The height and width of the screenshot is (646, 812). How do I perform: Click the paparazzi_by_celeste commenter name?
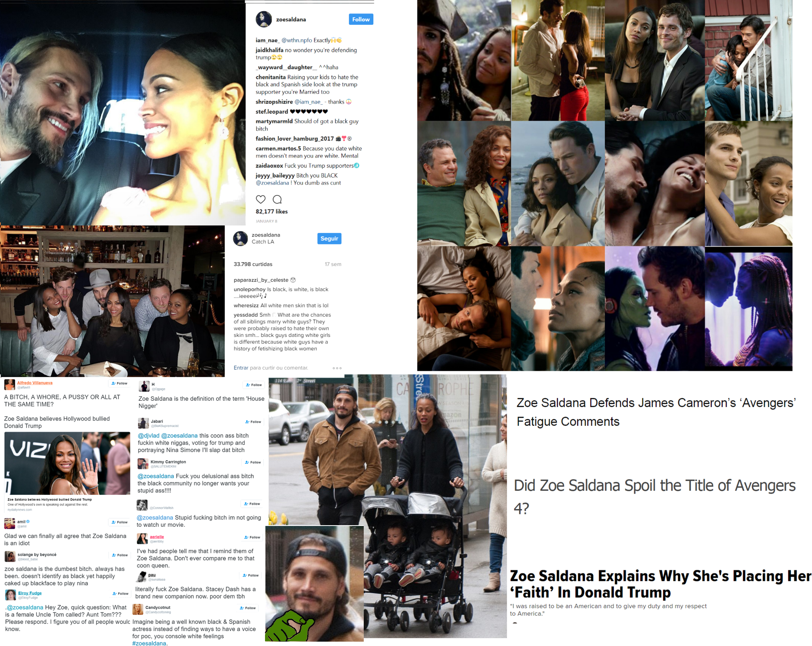[x=261, y=280]
